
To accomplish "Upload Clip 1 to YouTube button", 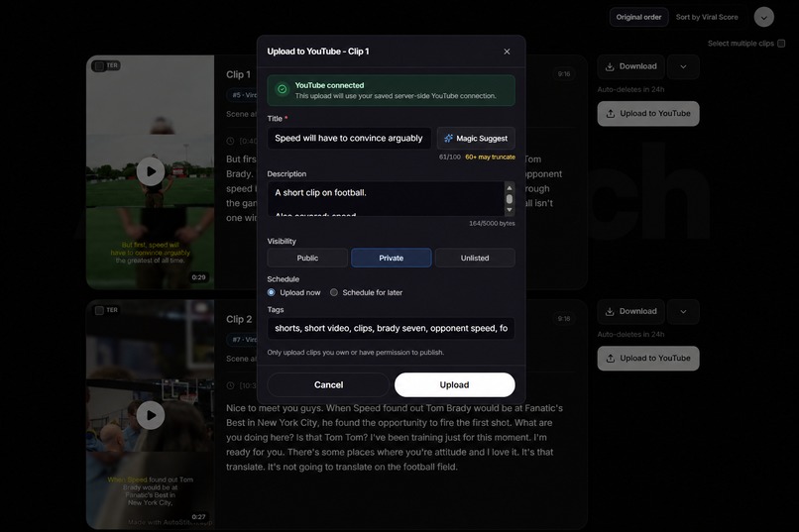I will 648,114.
